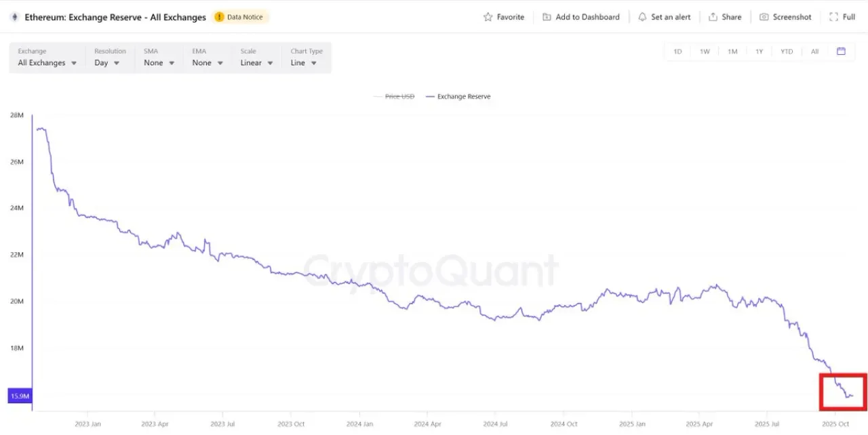The width and height of the screenshot is (868, 435).
Task: Click the 15.9M current value label
Action: click(x=20, y=396)
